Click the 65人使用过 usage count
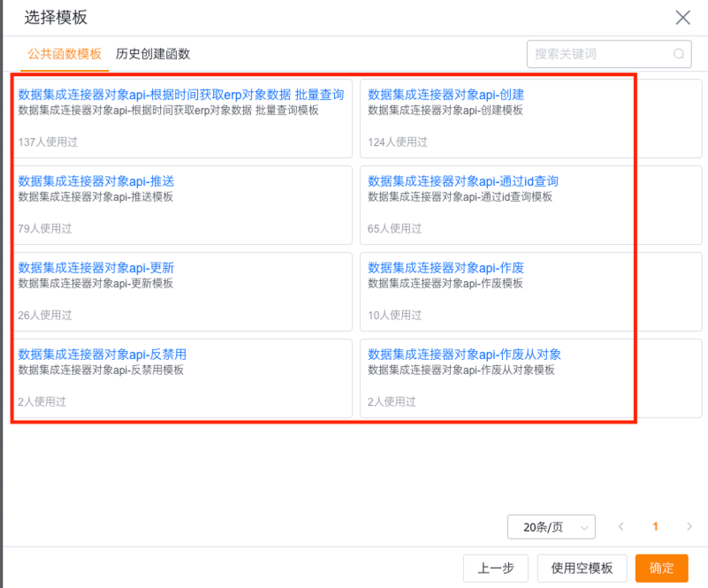708x588 pixels. click(394, 229)
